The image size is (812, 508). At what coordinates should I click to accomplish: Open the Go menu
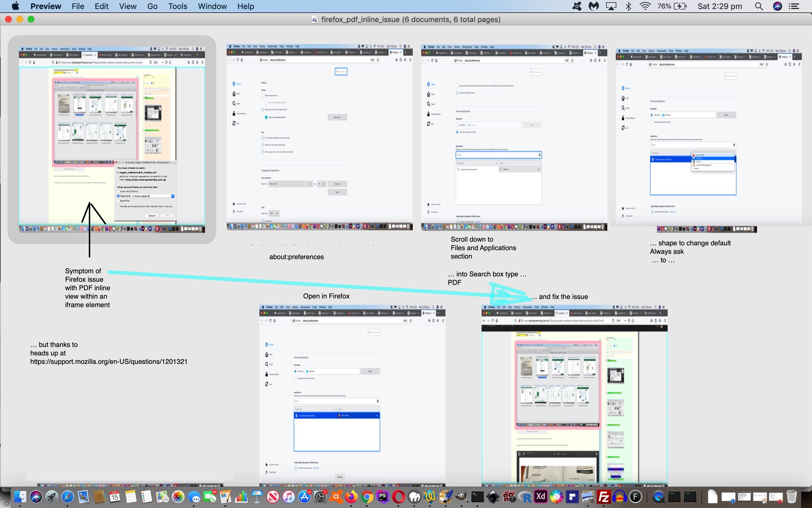pos(152,6)
